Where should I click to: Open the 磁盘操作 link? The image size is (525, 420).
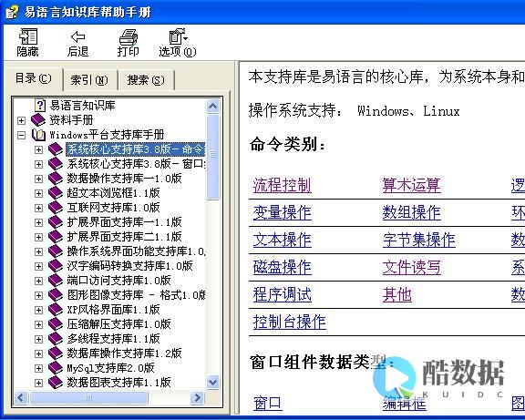282,267
